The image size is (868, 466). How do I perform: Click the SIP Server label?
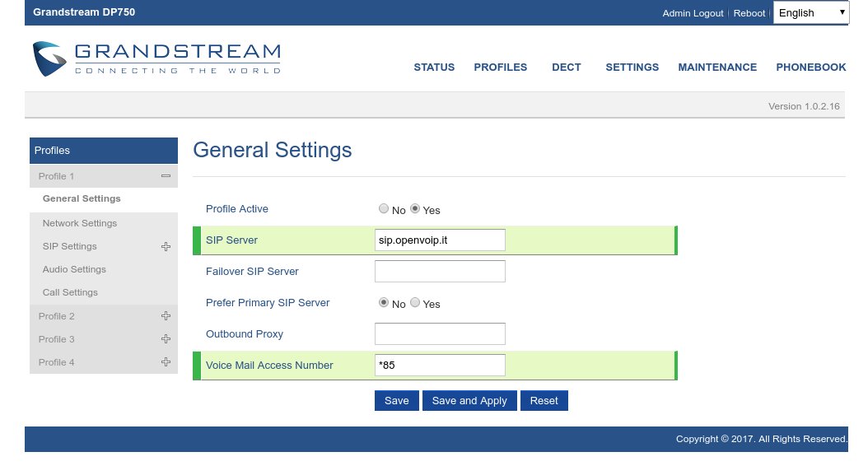click(232, 240)
